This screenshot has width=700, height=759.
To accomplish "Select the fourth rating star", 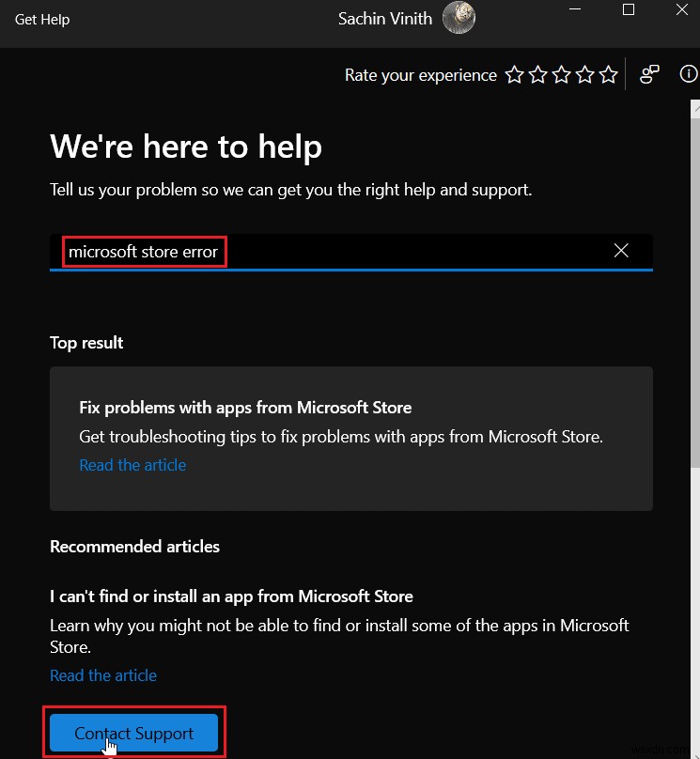I will pyautogui.click(x=584, y=73).
